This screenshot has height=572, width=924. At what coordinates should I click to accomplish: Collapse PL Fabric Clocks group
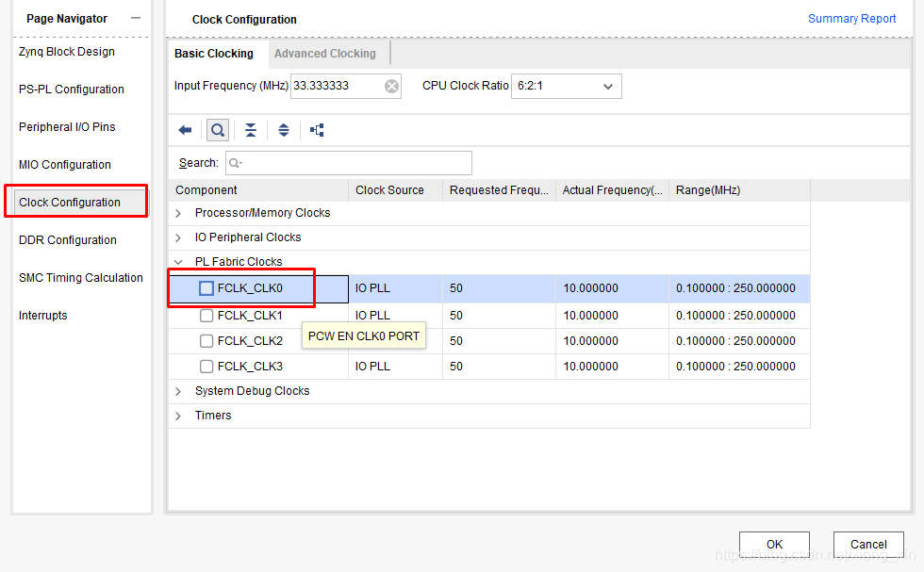pos(178,262)
